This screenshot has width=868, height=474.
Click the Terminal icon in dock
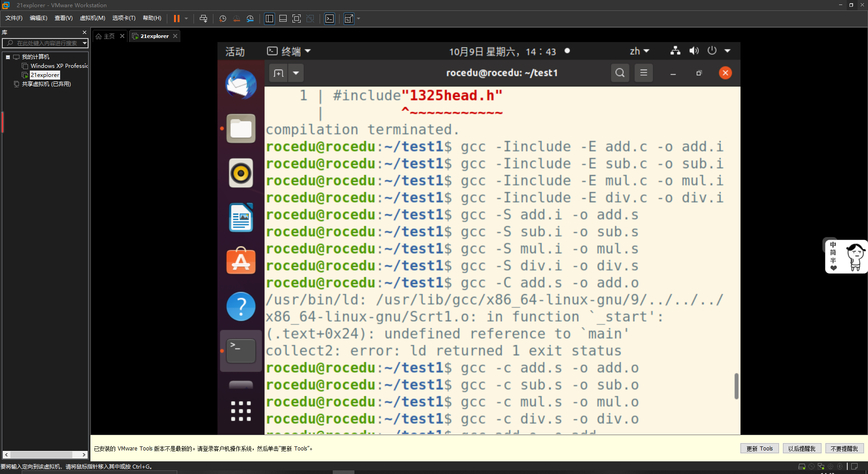pyautogui.click(x=241, y=351)
